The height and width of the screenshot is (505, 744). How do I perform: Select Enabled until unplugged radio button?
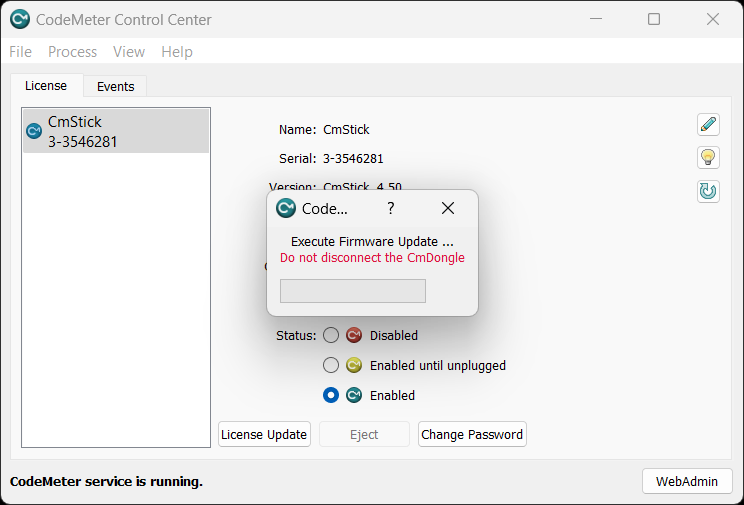331,365
